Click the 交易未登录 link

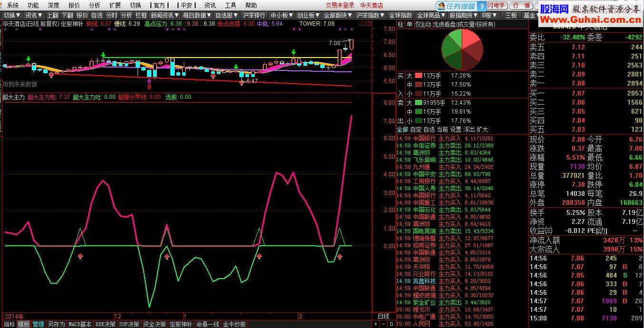(x=340, y=5)
